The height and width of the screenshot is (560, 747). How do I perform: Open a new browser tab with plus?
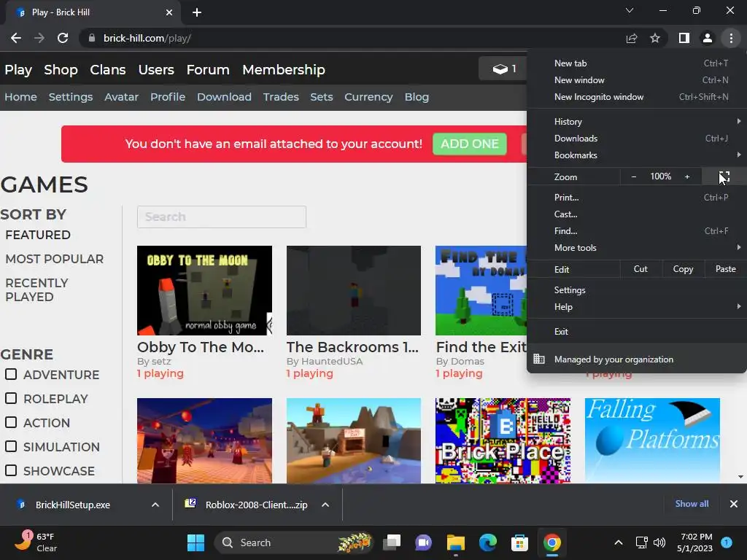coord(197,12)
